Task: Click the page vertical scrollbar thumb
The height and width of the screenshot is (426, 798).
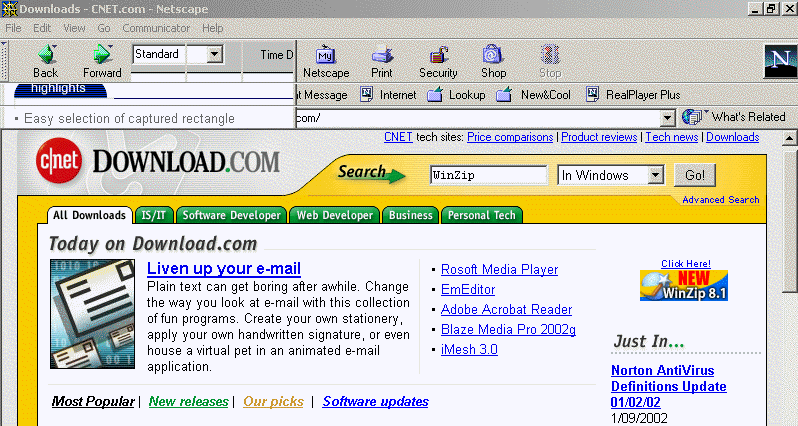Action: (x=789, y=221)
